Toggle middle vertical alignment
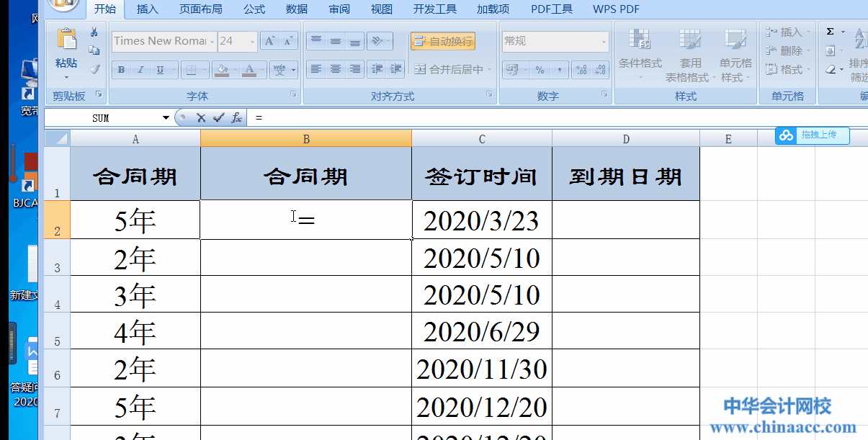The image size is (868, 440). (x=335, y=42)
